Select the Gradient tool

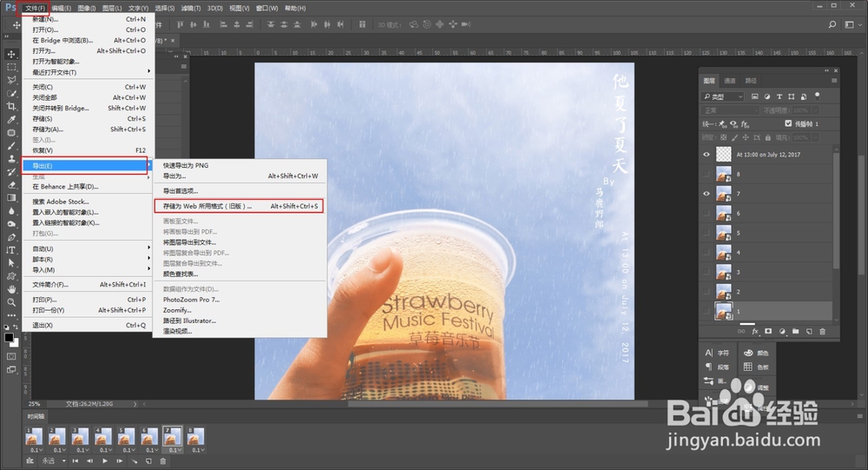click(x=11, y=198)
